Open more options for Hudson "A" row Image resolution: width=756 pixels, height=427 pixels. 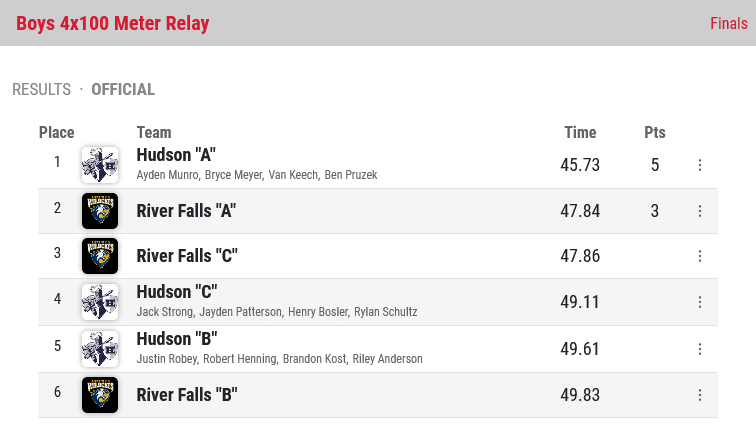[700, 165]
